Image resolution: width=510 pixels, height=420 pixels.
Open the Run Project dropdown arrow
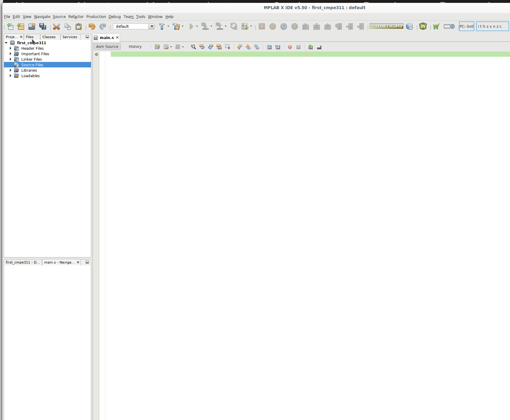pyautogui.click(x=197, y=27)
